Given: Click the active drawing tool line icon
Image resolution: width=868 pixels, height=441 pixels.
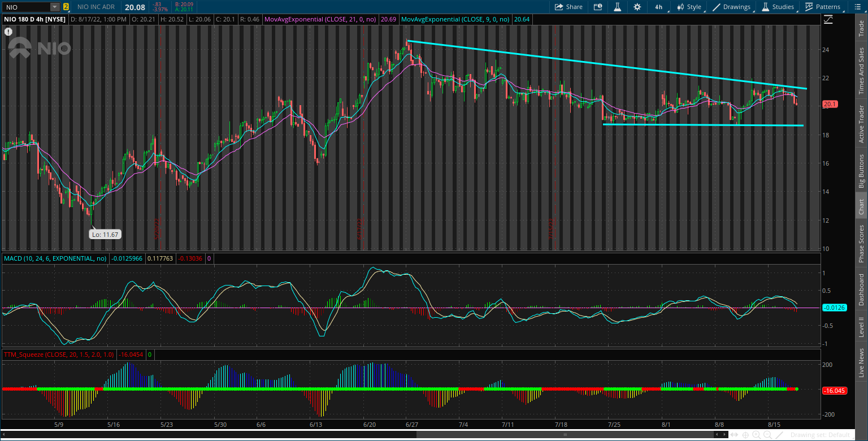Looking at the screenshot, I should click(x=779, y=435).
